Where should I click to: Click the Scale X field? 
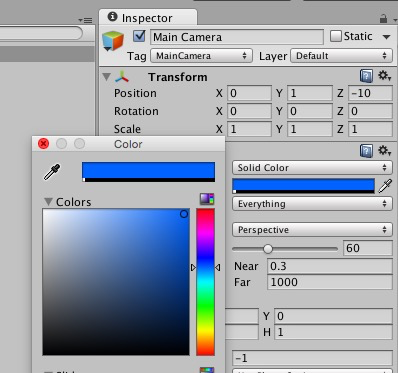tap(249, 129)
